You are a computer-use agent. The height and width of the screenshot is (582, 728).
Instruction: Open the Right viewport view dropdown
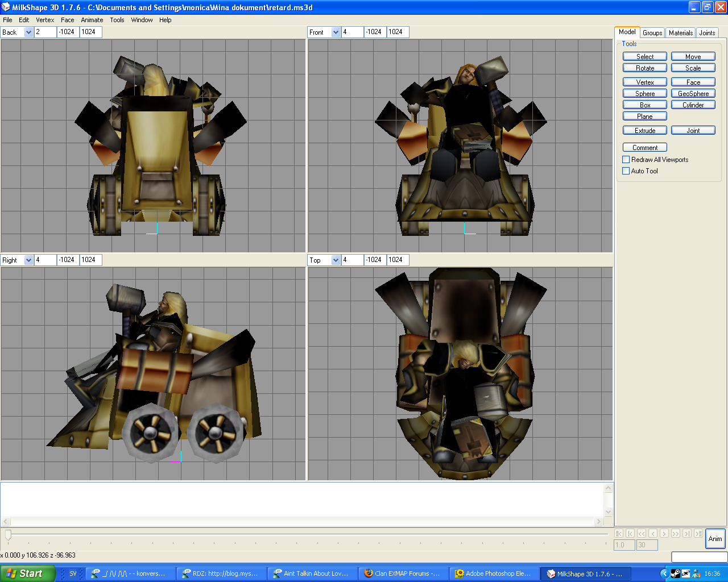coord(28,260)
